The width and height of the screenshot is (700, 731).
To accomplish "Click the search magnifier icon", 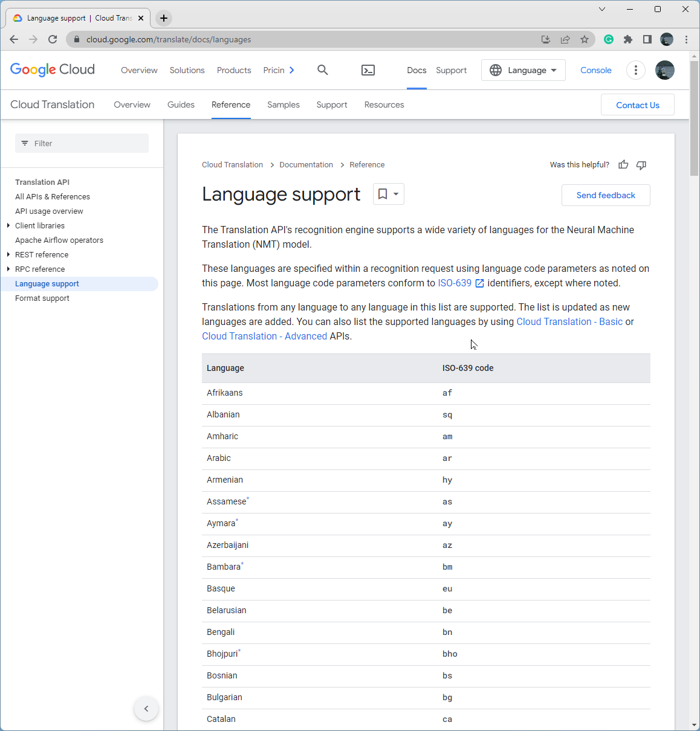I will tap(323, 70).
